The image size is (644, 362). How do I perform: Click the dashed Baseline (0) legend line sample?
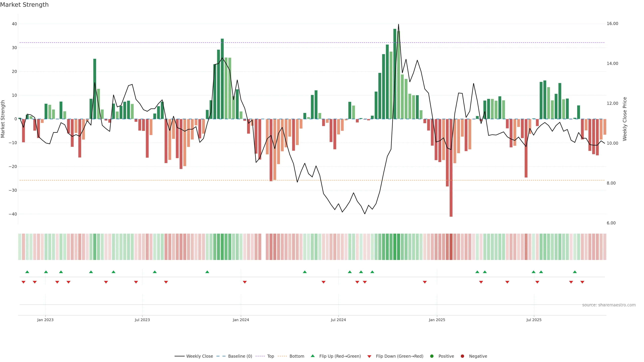point(221,356)
